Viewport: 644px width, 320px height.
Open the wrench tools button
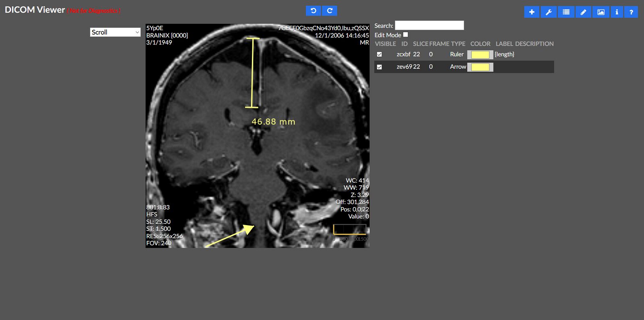point(549,12)
